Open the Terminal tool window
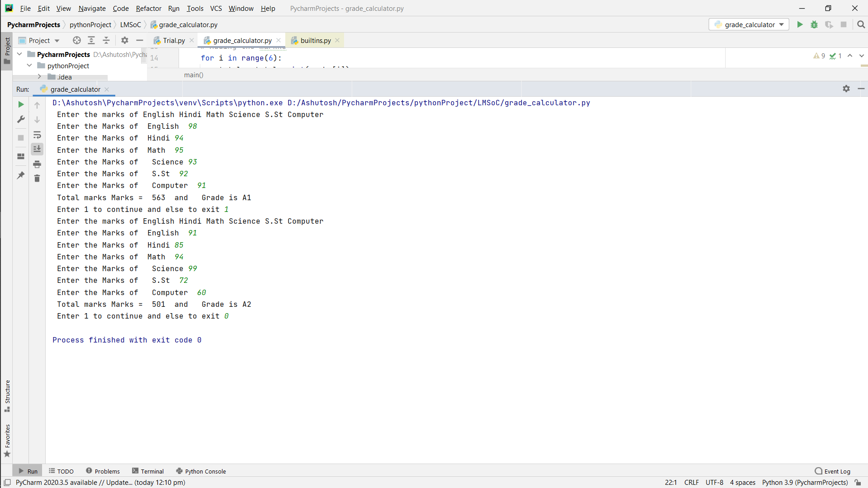Image resolution: width=868 pixels, height=488 pixels. pos(148,471)
